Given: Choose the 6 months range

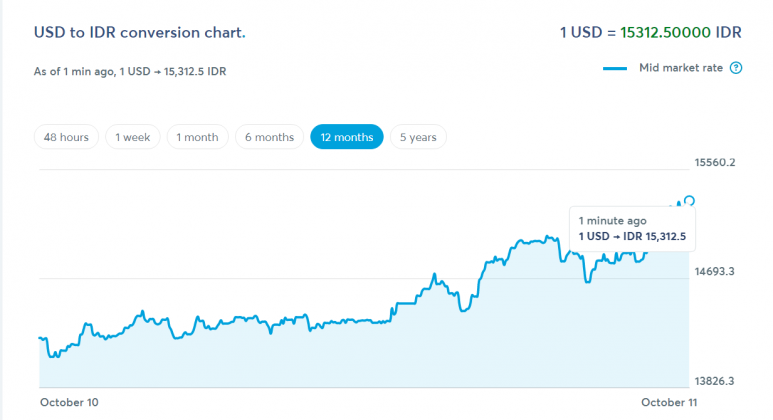Looking at the screenshot, I should 269,137.
